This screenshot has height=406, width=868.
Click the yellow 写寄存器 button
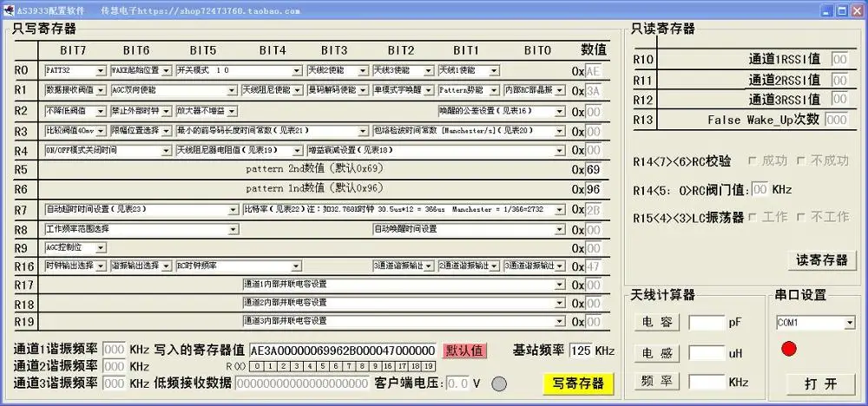coord(578,383)
